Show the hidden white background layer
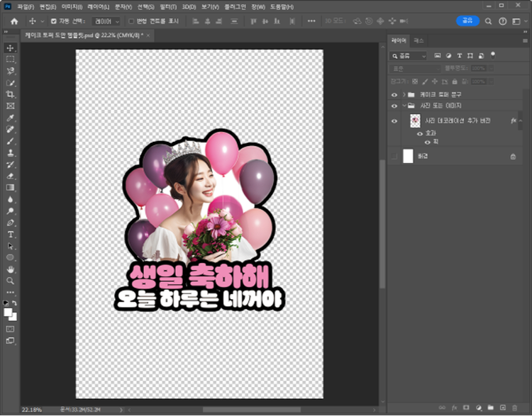Image resolution: width=532 pixels, height=416 pixels. tap(394, 156)
